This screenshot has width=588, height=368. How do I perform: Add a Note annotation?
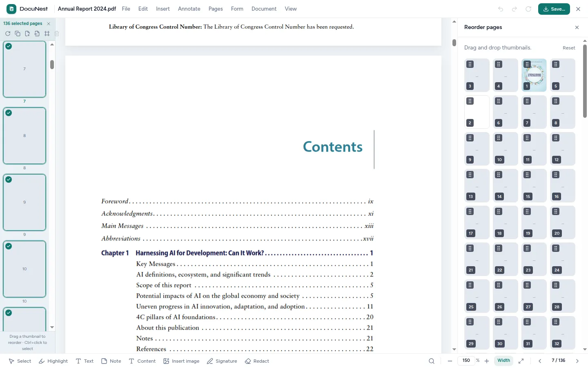(x=111, y=361)
